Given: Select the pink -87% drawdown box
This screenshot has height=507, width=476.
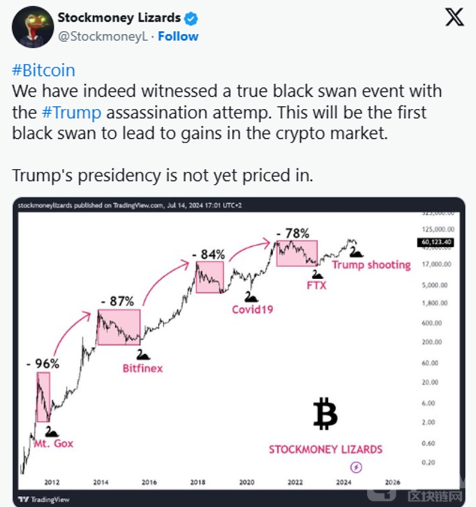Looking at the screenshot, I should 119,327.
